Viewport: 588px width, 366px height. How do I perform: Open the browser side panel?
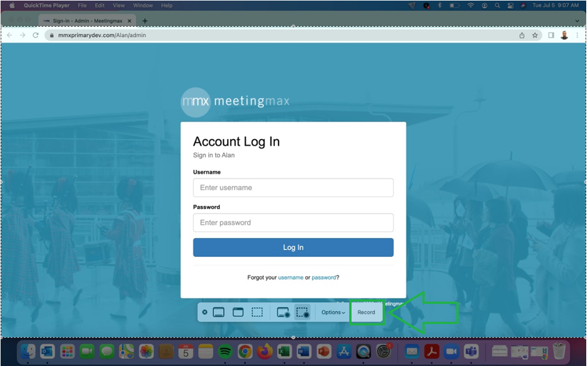click(x=551, y=35)
